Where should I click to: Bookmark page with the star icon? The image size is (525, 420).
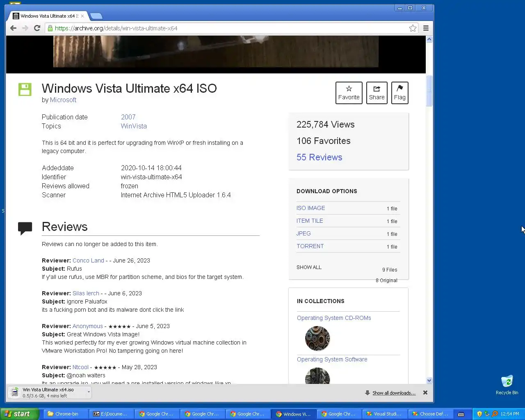[x=413, y=28]
